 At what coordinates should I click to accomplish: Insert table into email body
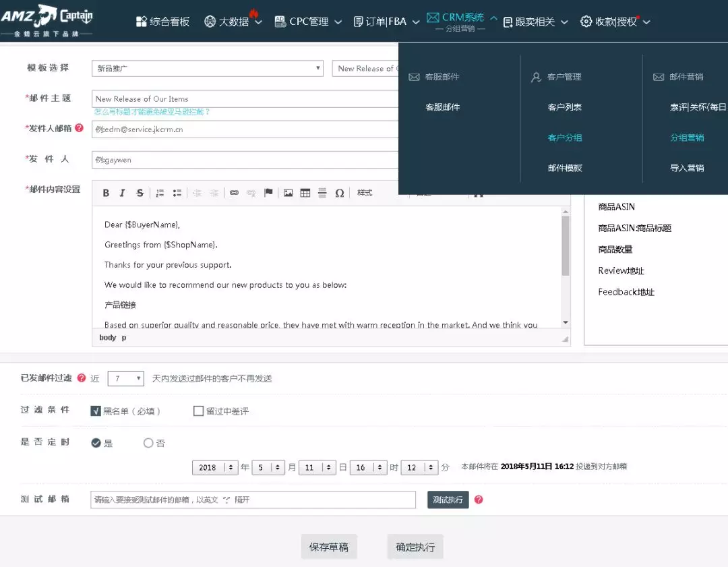click(305, 193)
